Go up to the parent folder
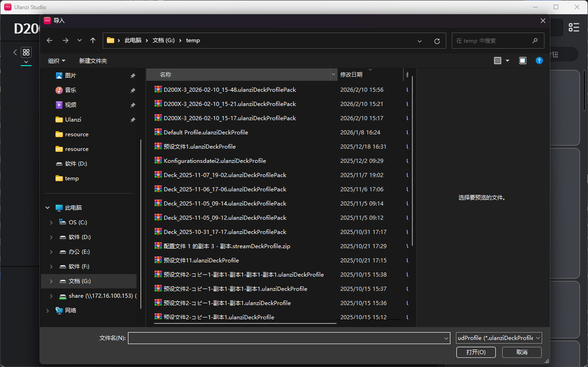Viewport: 588px width, 367px height. pos(93,40)
